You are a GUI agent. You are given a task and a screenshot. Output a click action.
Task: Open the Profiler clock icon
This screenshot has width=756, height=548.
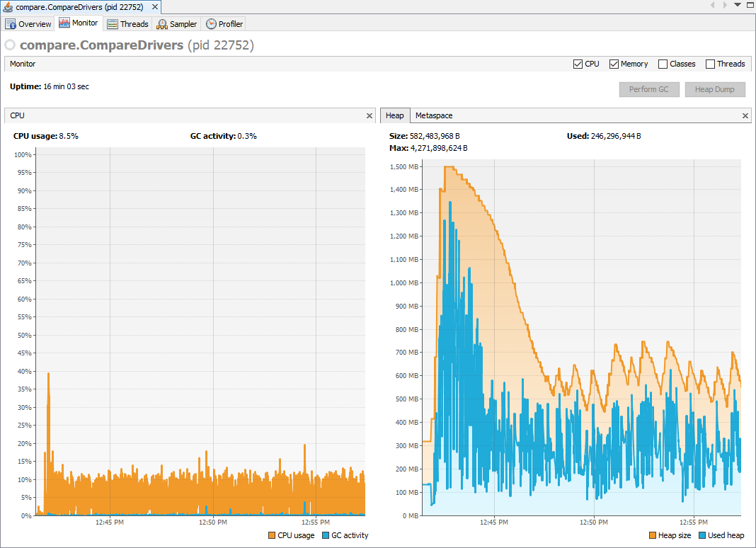tap(210, 23)
